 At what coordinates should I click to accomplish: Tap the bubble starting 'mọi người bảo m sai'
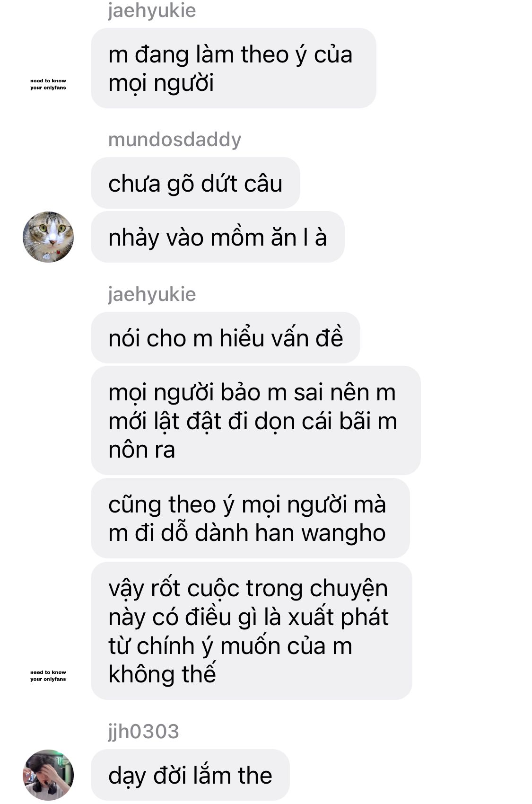click(x=255, y=421)
